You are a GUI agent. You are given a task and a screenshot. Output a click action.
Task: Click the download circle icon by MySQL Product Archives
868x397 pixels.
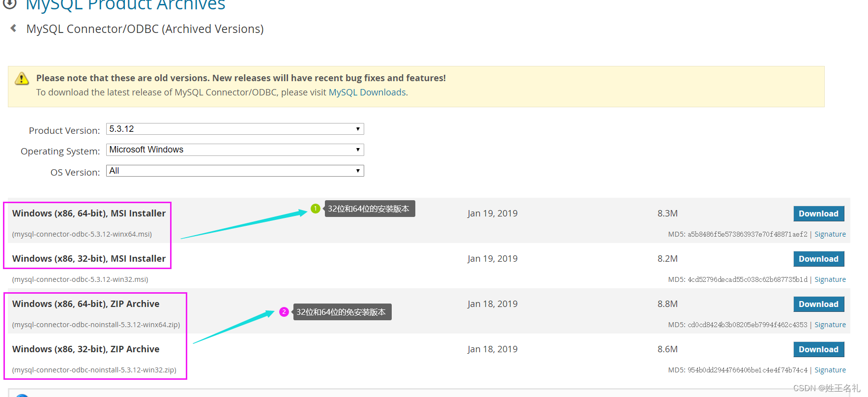10,3
